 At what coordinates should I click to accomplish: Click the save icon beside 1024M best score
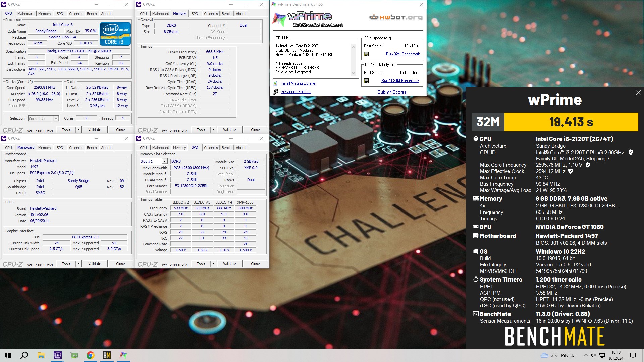click(366, 81)
